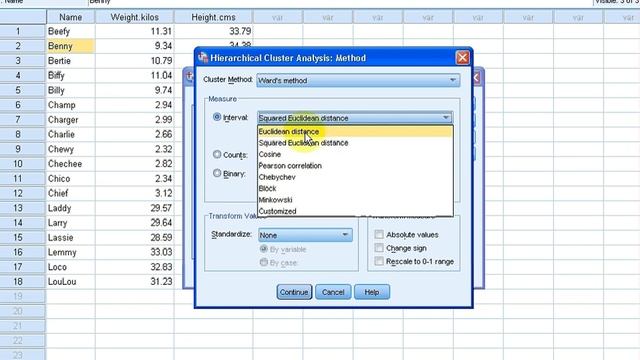Click the cell containing Champ
Image resolution: width=640 pixels, height=360 pixels.
[x=71, y=105]
